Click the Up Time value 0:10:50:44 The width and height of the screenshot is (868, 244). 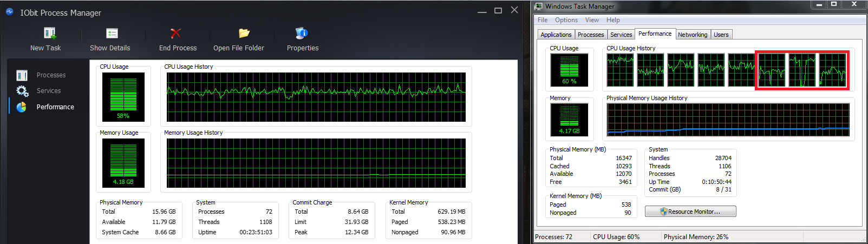(x=716, y=182)
